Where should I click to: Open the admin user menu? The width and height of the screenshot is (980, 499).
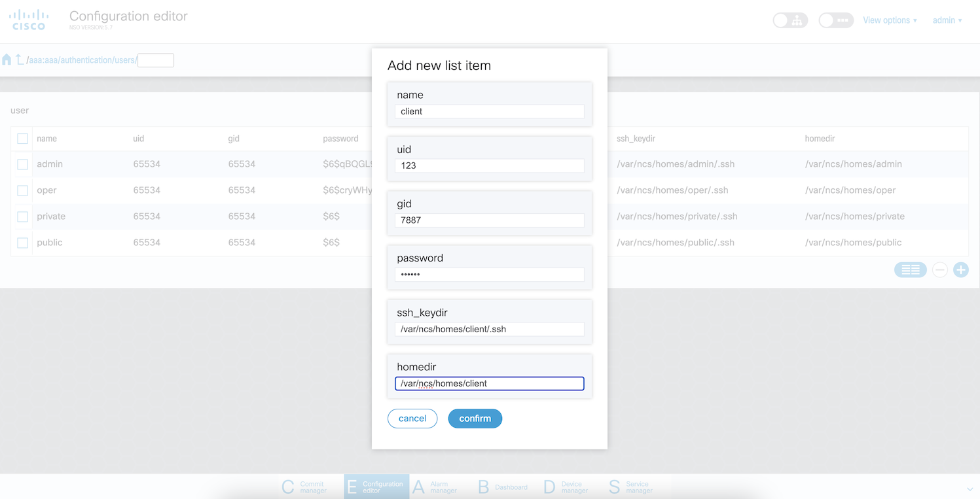point(947,20)
